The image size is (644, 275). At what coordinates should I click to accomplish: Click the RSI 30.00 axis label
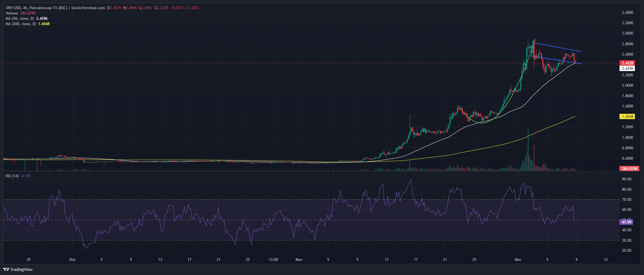626,240
